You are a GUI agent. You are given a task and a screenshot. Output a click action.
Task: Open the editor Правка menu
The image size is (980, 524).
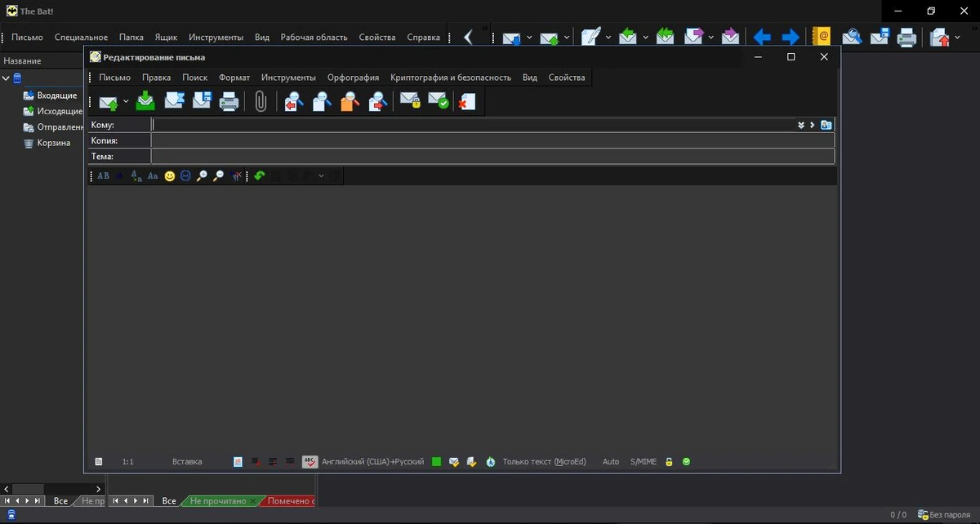(x=157, y=78)
